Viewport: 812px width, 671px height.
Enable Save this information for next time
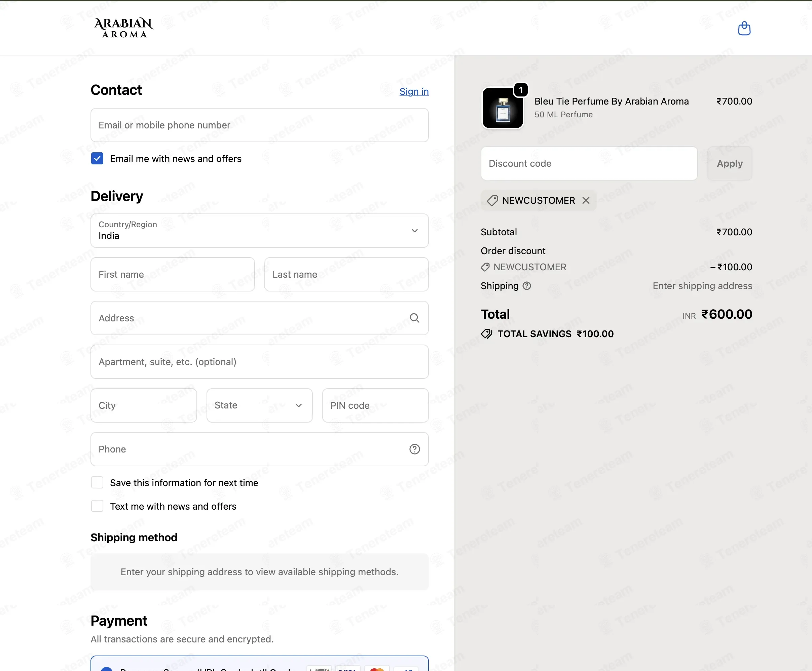pos(97,482)
